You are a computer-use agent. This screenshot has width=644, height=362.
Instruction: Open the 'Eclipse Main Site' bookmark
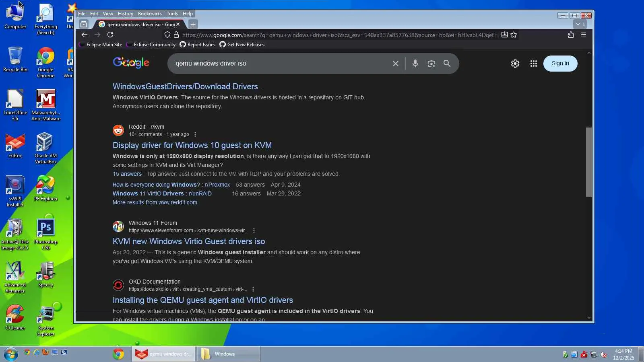[101, 45]
